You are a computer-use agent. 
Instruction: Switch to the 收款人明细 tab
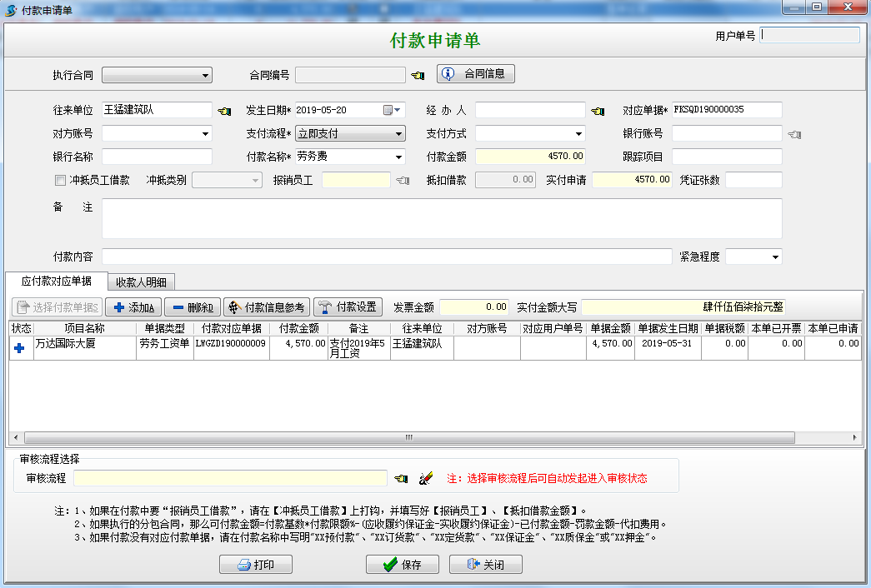coord(143,281)
